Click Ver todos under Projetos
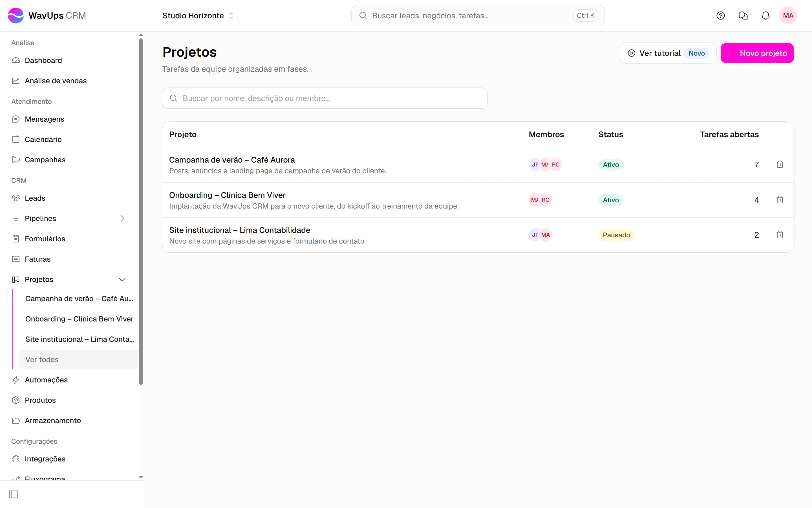 coord(78,360)
